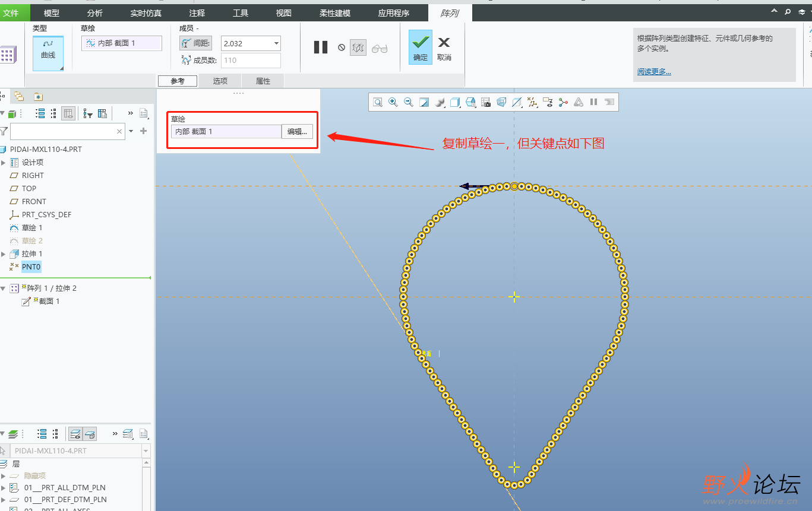Collapse the ribbon with the top-right chevron

[774, 11]
